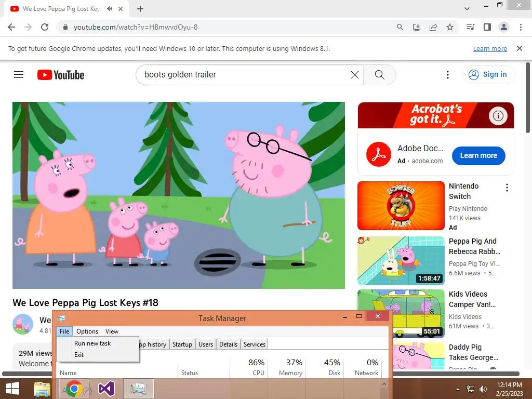Open the system volume tray icon

pos(483,389)
